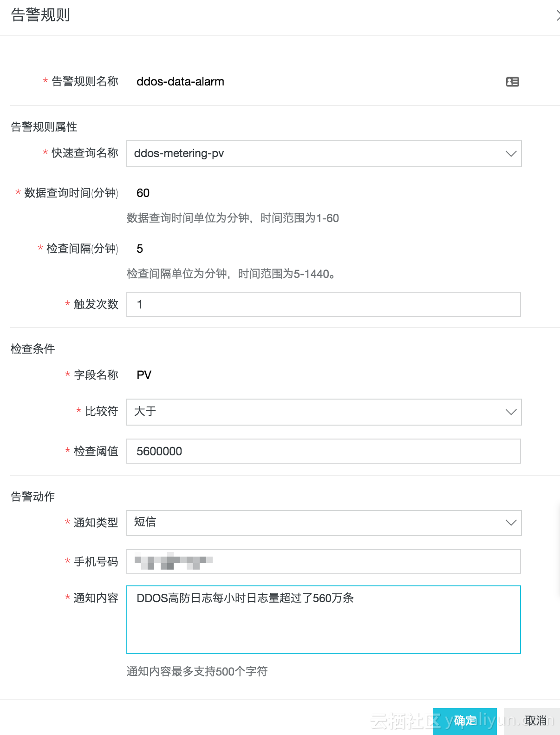Click the 确定 button
The width and height of the screenshot is (560, 735).
coord(465,721)
